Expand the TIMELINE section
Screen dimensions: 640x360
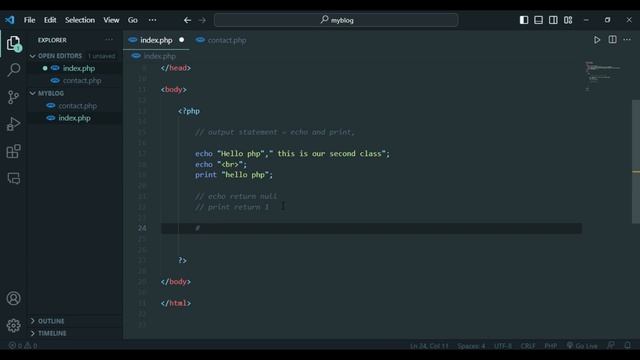pyautogui.click(x=52, y=333)
